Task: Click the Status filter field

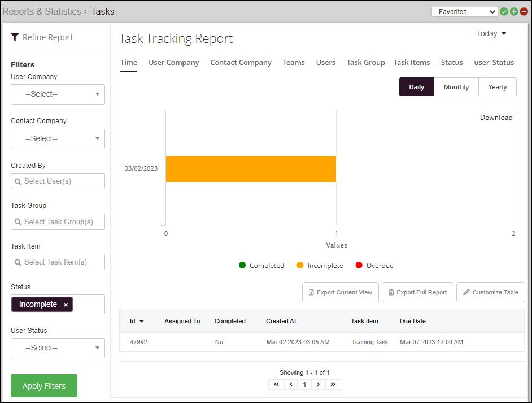Action: [58, 304]
